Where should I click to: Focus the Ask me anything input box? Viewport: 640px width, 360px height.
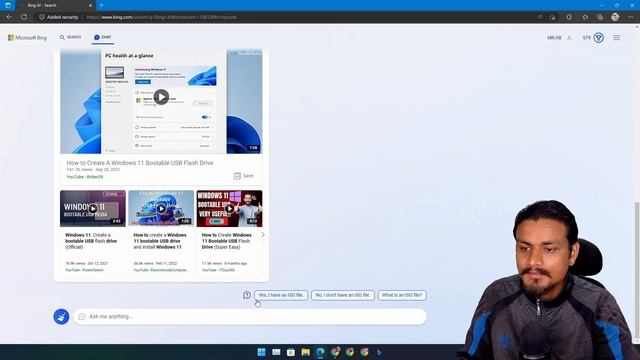250,317
